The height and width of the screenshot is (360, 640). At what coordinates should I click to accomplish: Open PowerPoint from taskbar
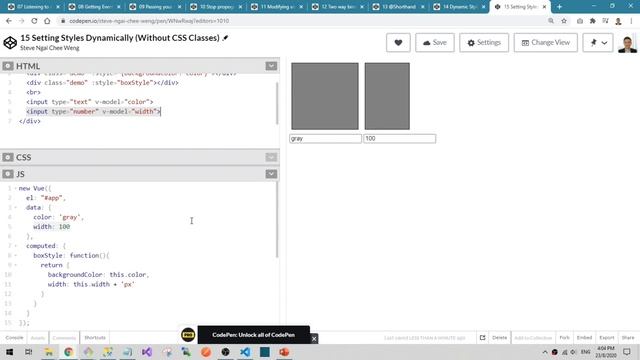tap(284, 352)
